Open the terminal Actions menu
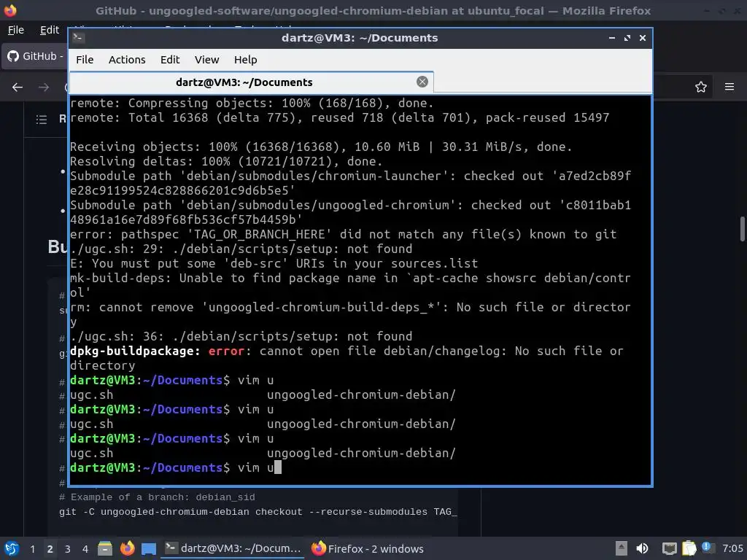Image resolution: width=747 pixels, height=560 pixels. 127,60
